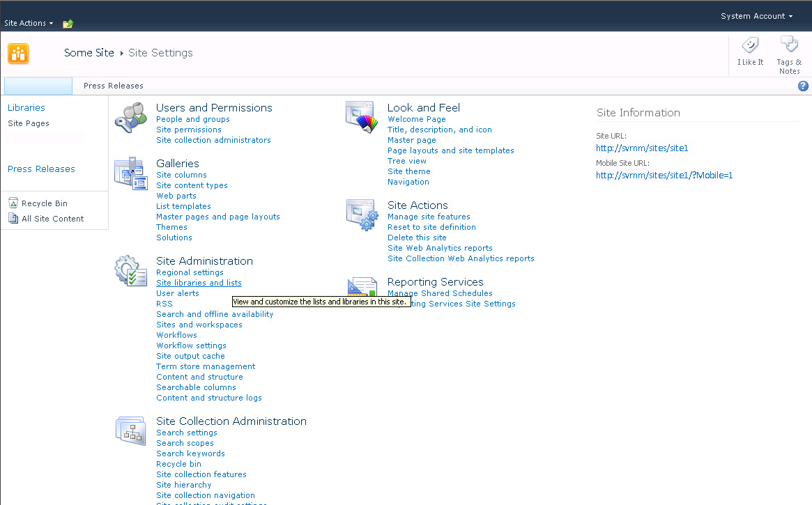
Task: Click the Reporting Services section icon
Action: pos(362,287)
